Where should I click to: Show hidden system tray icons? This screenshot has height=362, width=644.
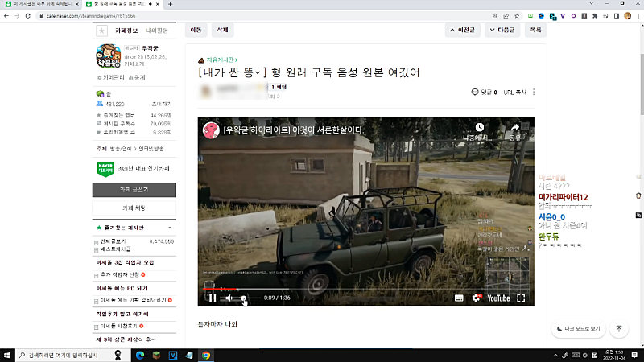click(555, 356)
